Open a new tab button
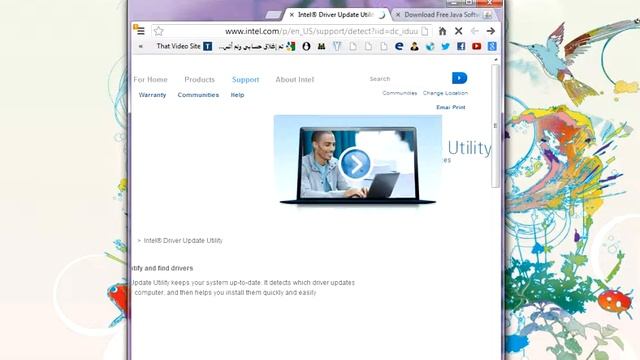Viewport: 640px width, 360px height. coord(273,15)
